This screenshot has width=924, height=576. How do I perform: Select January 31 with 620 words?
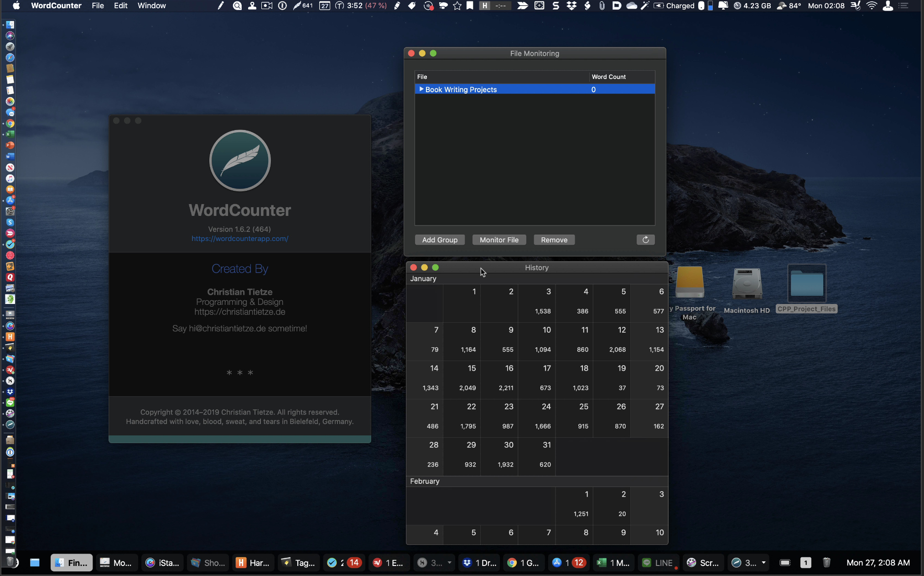[x=537, y=456]
